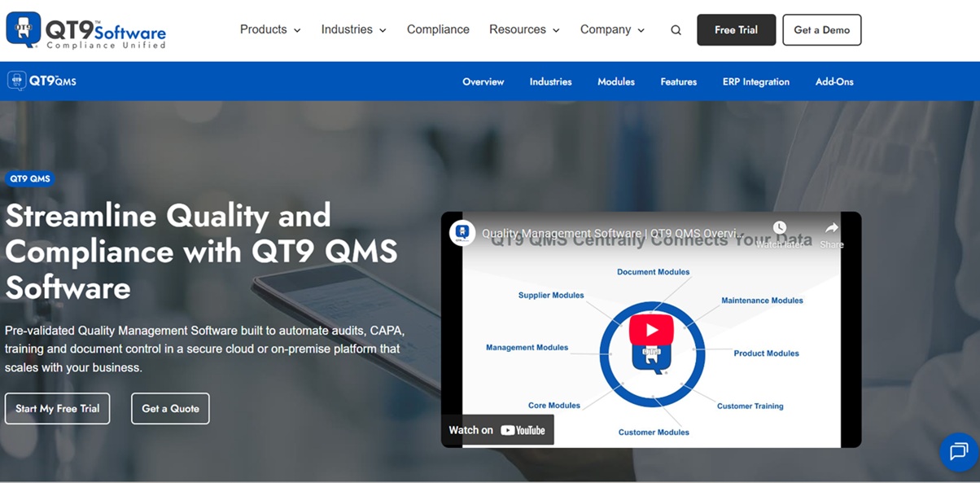Click the video channel avatar icon
Screen dimensions: 980x483
pyautogui.click(x=462, y=233)
